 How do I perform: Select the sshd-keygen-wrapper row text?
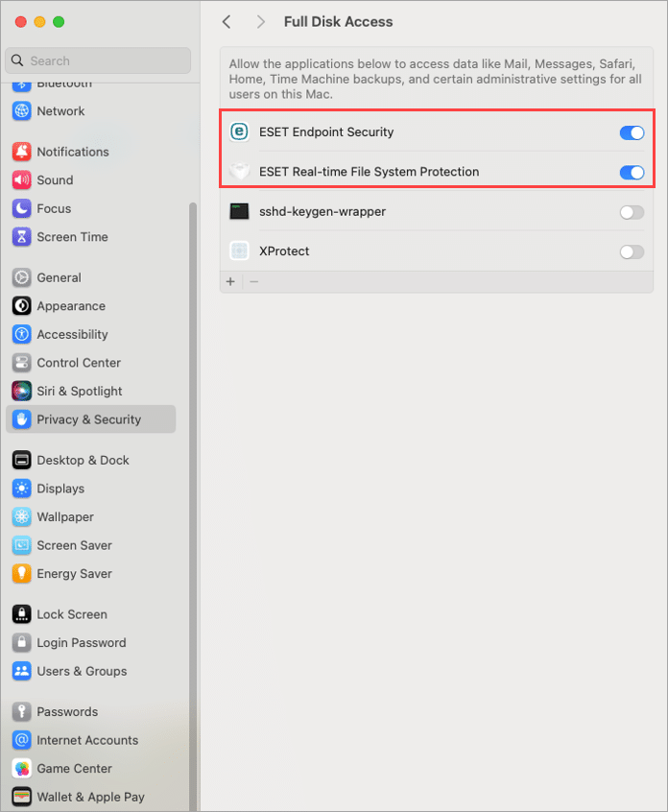coord(322,212)
